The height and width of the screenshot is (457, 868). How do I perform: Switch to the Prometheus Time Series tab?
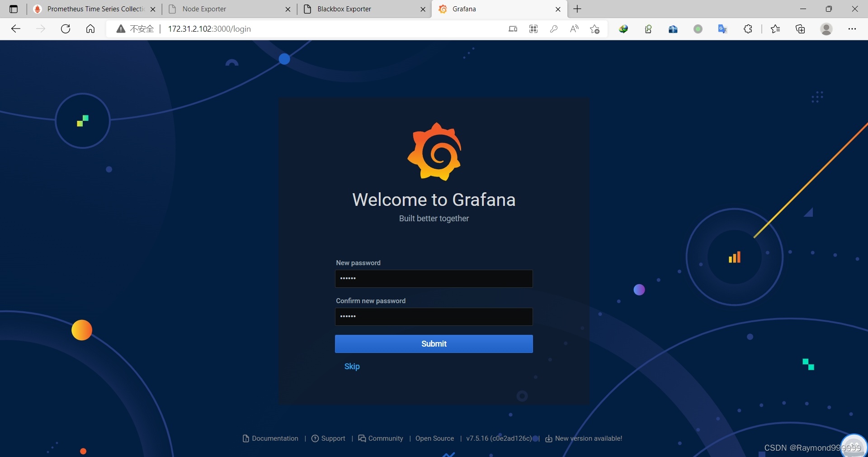95,9
